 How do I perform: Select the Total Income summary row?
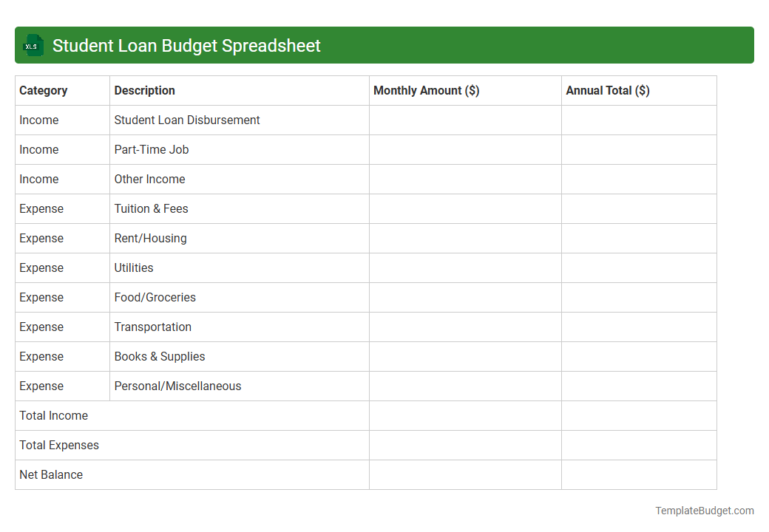point(53,415)
